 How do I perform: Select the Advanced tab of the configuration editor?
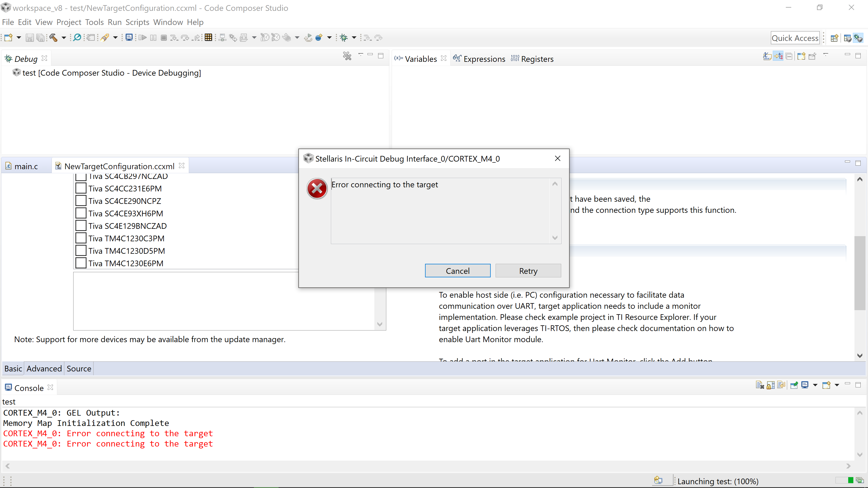tap(44, 369)
